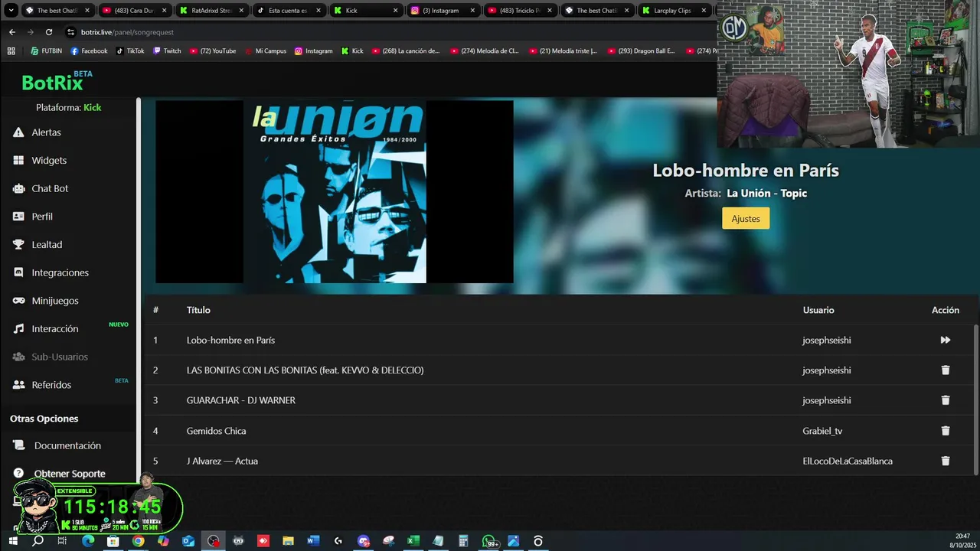Open Sub-Usuarios in the sidebar
980x551 pixels.
[60, 357]
